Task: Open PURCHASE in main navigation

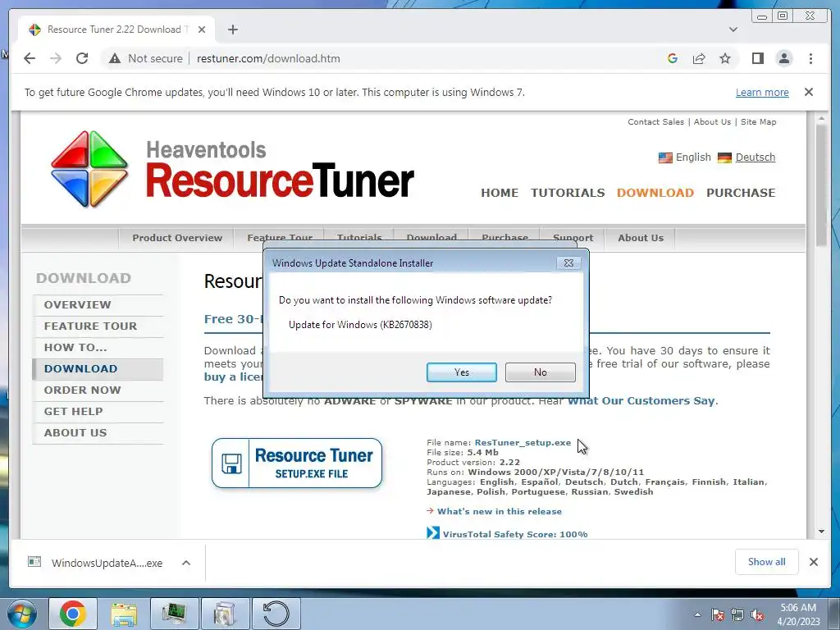Action: [741, 193]
